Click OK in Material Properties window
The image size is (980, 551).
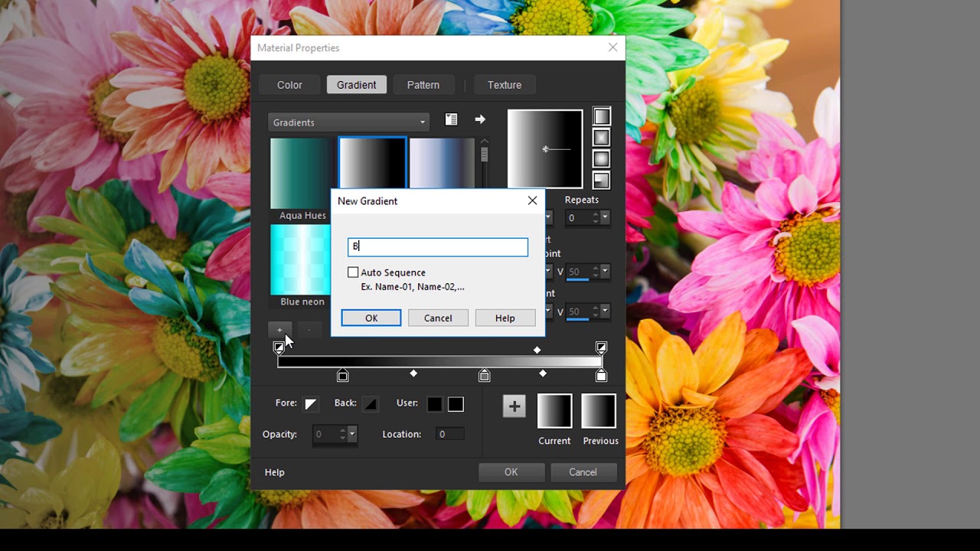(511, 472)
